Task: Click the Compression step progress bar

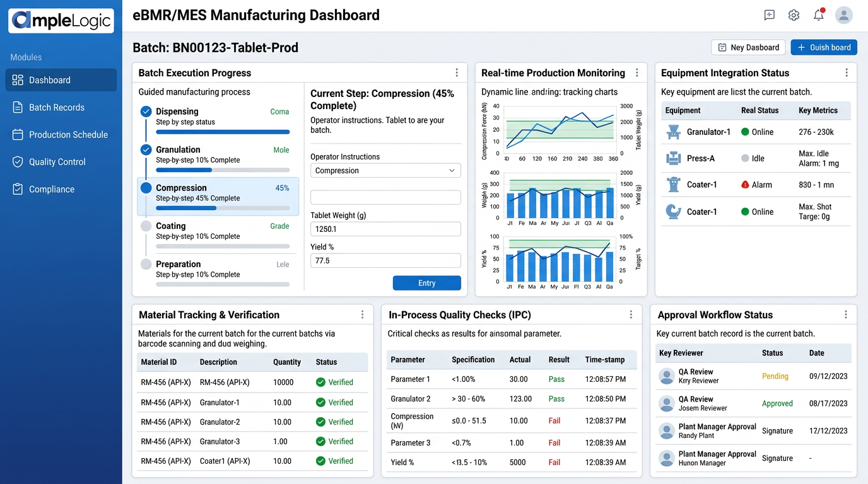Action: [x=223, y=208]
